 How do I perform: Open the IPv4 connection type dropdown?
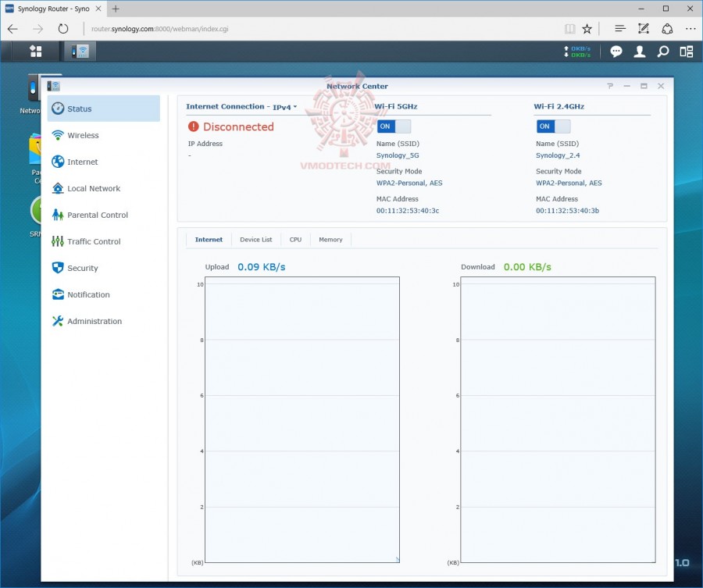[x=284, y=107]
